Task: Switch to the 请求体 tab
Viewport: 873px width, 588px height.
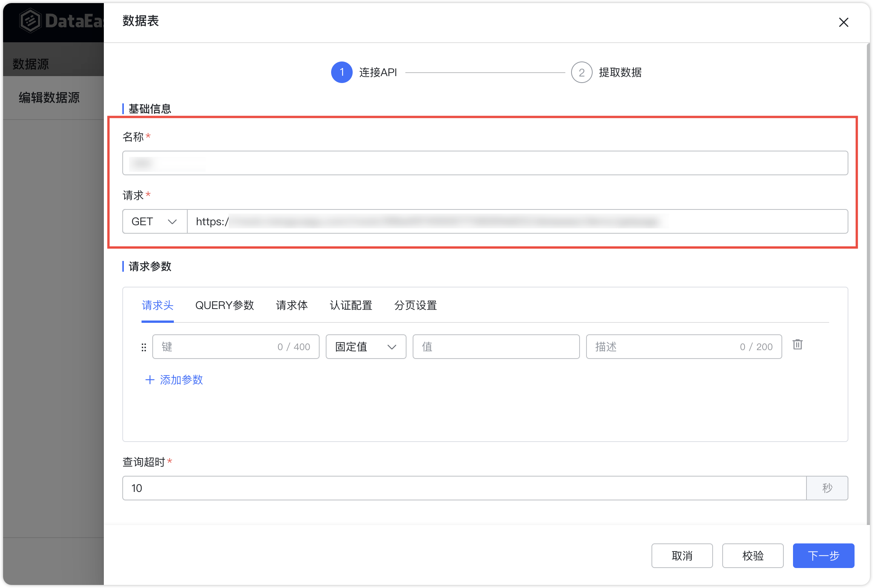Action: pos(292,306)
